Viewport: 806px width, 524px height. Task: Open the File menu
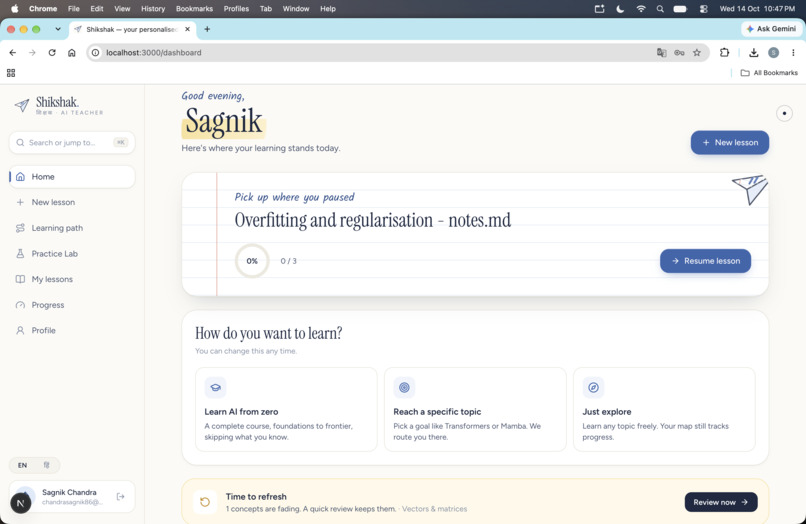pyautogui.click(x=74, y=9)
